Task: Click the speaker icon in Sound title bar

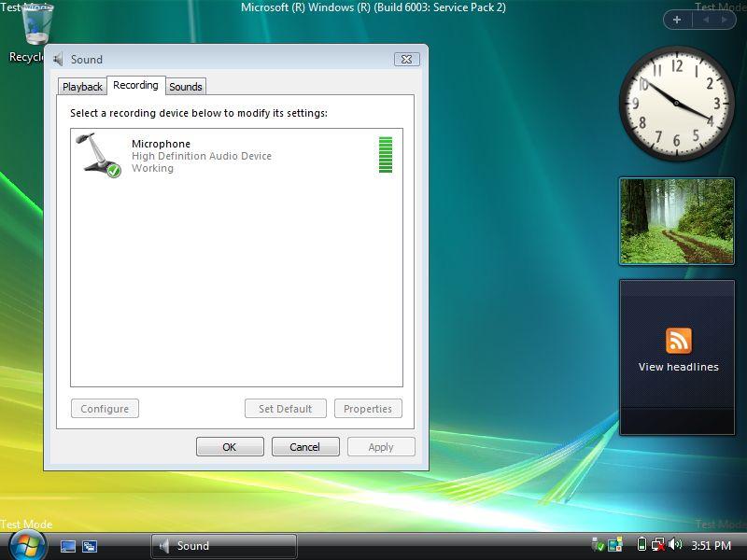Action: point(58,59)
